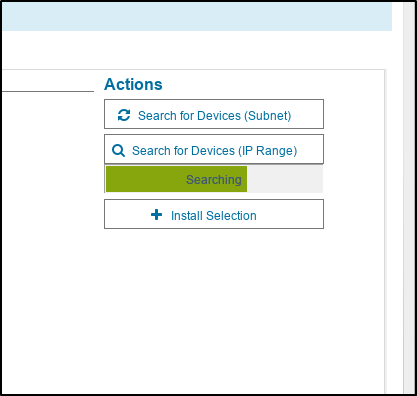Click the 'Search for Devices' text next to the magnifier
Screen dimensions: 417x396
click(x=183, y=151)
